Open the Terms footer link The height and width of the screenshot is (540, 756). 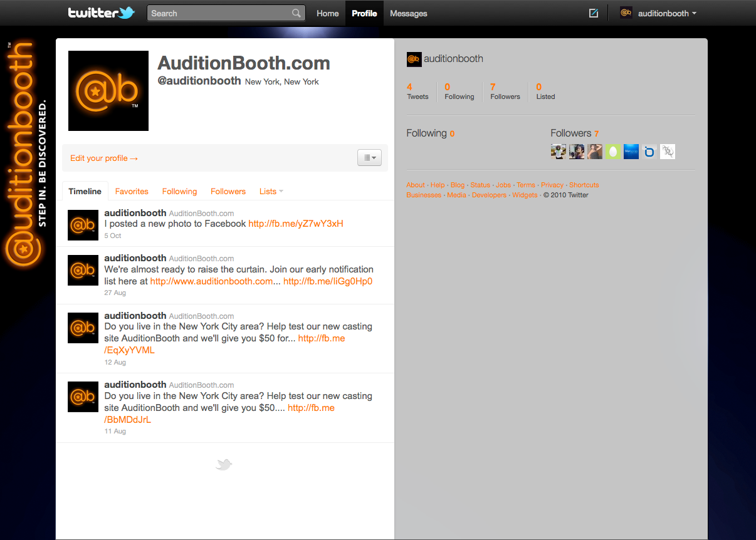pos(526,185)
